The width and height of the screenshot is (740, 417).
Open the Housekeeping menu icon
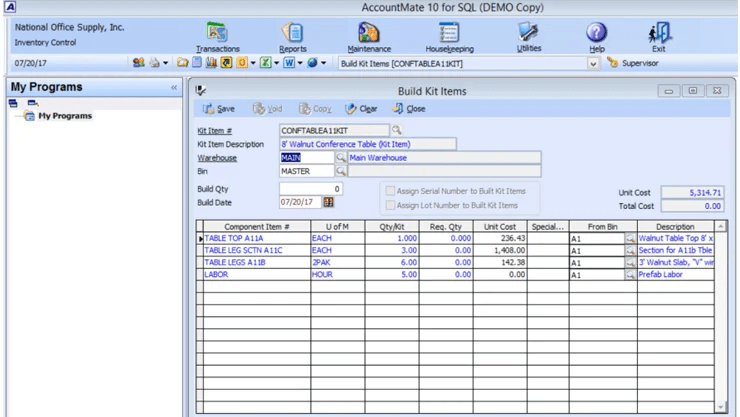pos(449,32)
